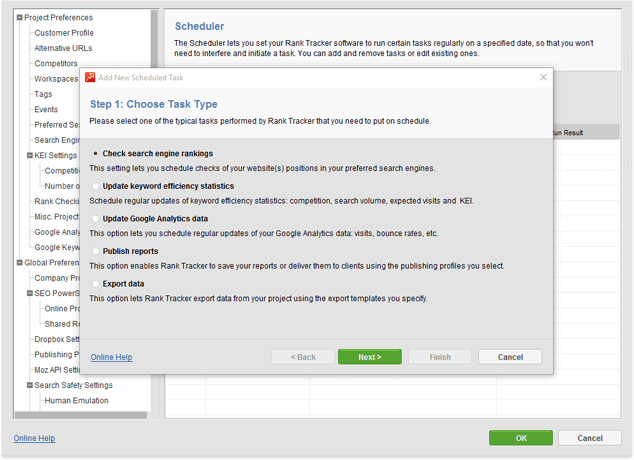Select Google Analytics tree item
Viewport: 634px width, 460px height.
[57, 232]
